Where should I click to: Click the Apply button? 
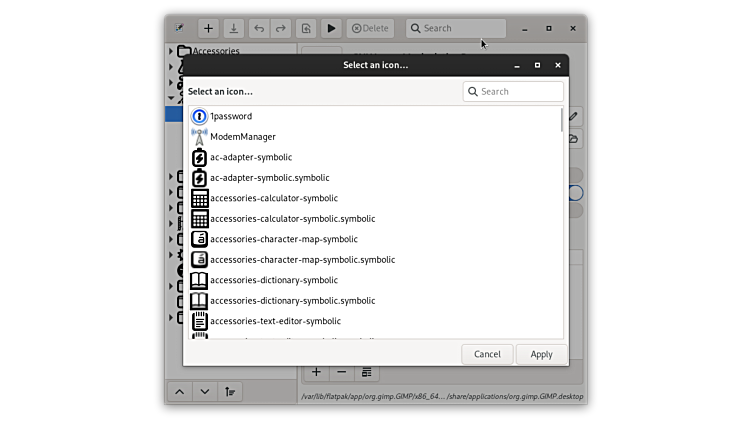click(x=541, y=354)
